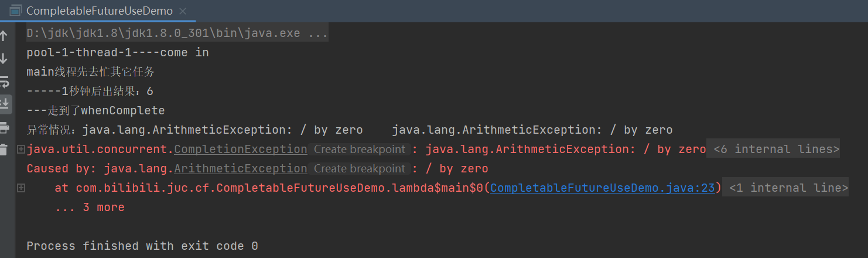Click Create breakpoint next to CompletionException

click(359, 150)
